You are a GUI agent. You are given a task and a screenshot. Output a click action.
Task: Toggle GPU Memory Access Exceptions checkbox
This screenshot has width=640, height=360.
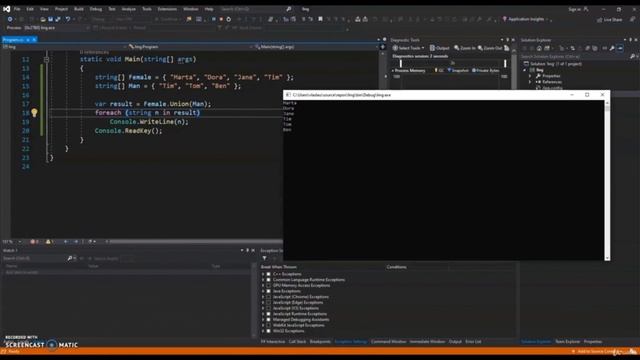point(269,286)
